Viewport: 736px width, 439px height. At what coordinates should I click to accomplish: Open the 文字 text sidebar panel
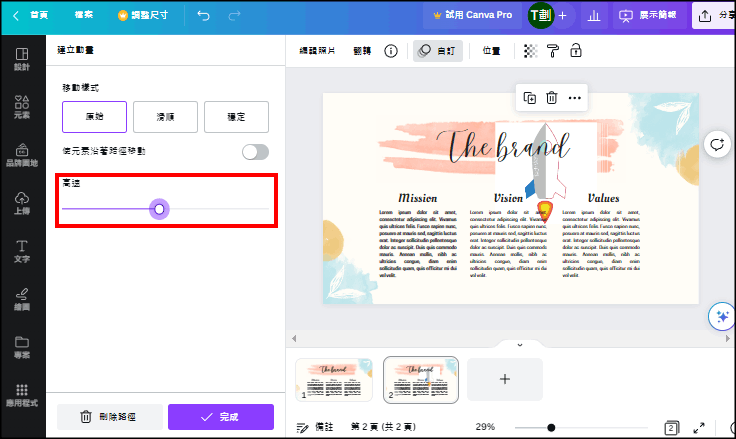coord(22,251)
